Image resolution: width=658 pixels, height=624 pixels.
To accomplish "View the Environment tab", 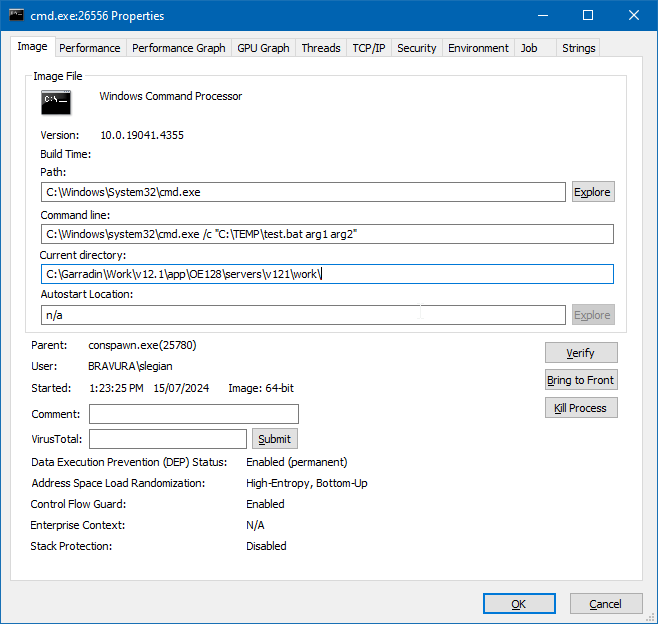I will click(x=478, y=48).
